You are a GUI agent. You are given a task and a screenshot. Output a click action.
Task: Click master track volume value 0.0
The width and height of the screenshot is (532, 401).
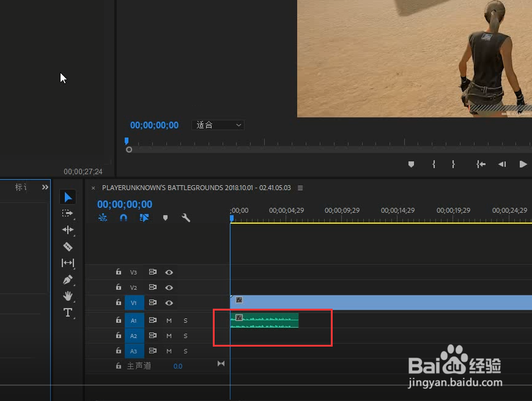[178, 366]
